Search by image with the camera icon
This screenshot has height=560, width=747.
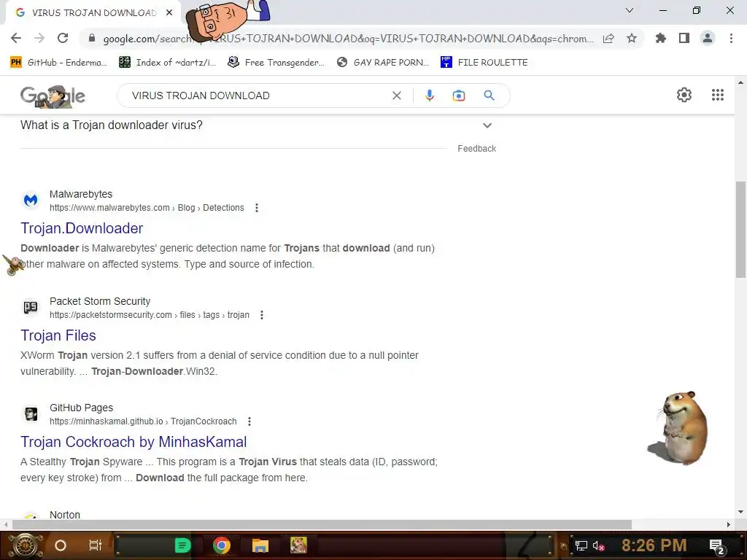pos(458,96)
